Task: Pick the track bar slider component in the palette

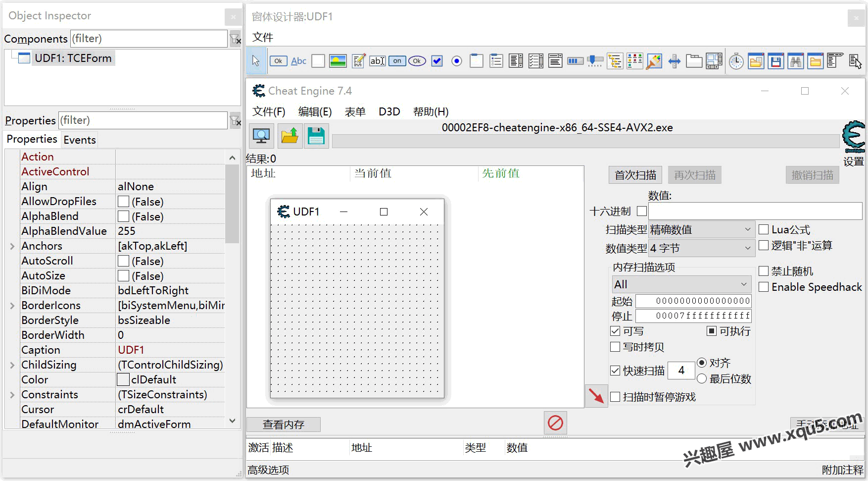Action: (x=595, y=61)
